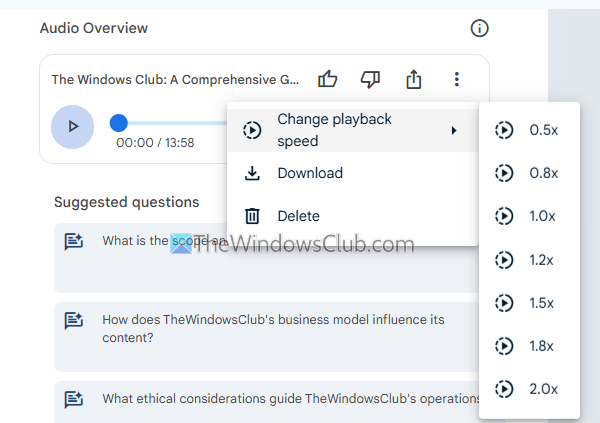
Task: Play the audio overview
Action: click(x=72, y=126)
